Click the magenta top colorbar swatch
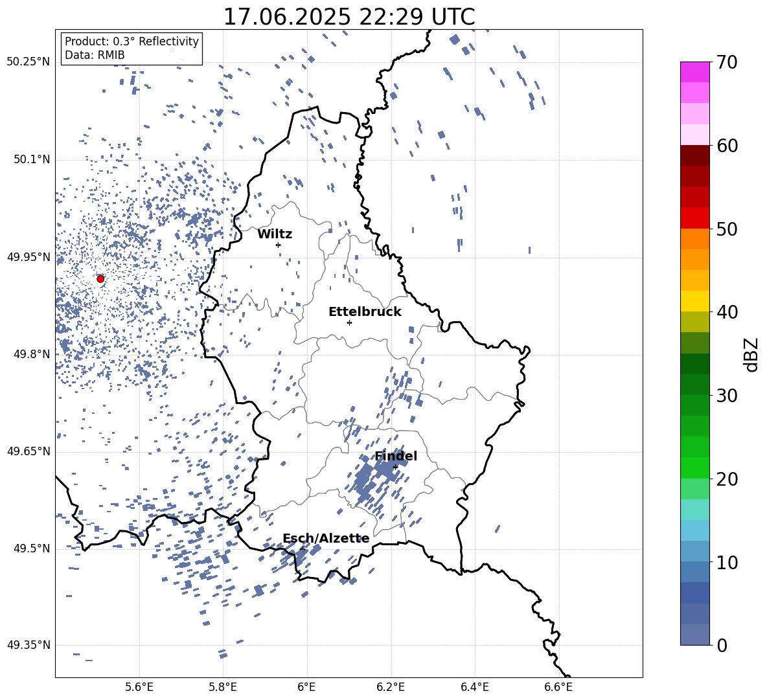Image resolution: width=767 pixels, height=700 pixels. [695, 73]
